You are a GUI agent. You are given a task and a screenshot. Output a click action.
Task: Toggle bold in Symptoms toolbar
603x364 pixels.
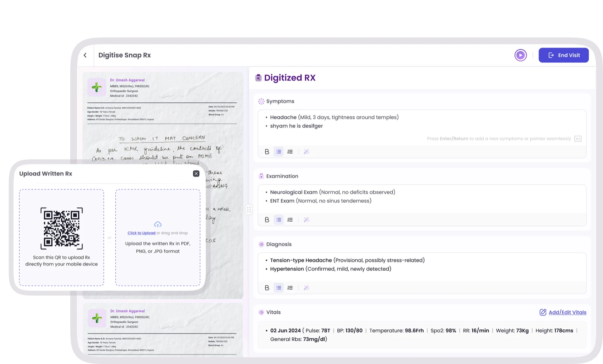pos(267,152)
